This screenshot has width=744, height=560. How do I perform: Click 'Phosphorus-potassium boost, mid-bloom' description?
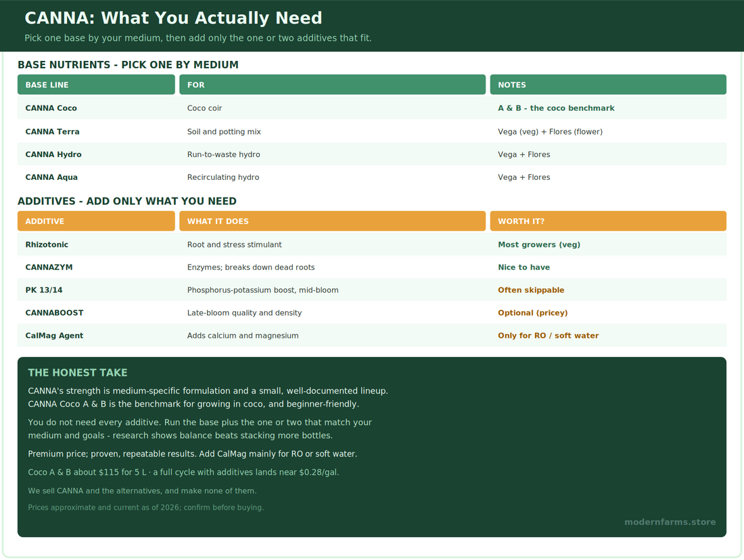(263, 290)
